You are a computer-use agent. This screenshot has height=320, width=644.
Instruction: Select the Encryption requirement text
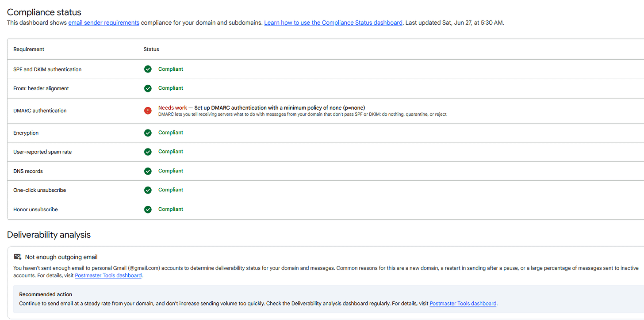[x=26, y=133]
